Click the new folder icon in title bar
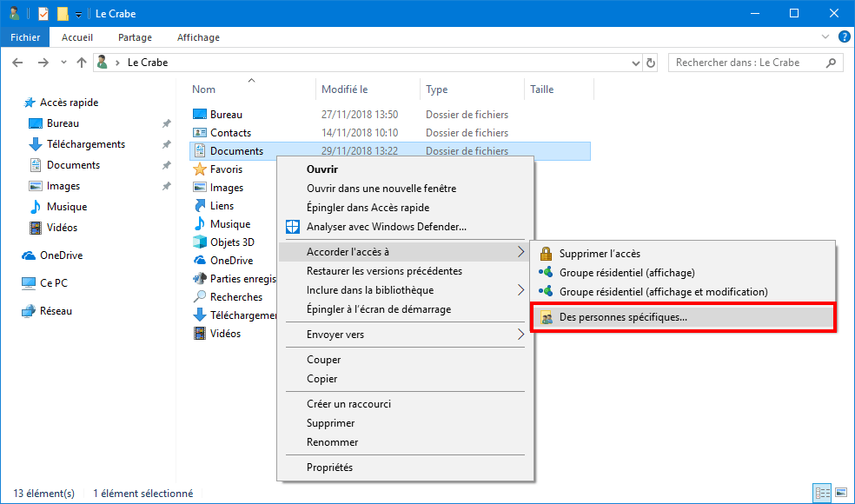The image size is (855, 504). 63,14
